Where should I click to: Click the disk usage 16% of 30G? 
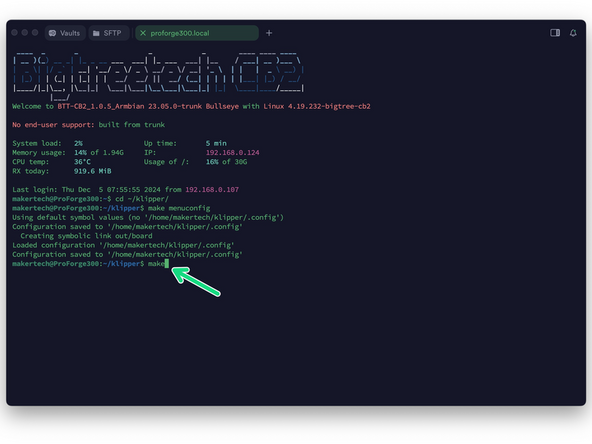pos(226,162)
